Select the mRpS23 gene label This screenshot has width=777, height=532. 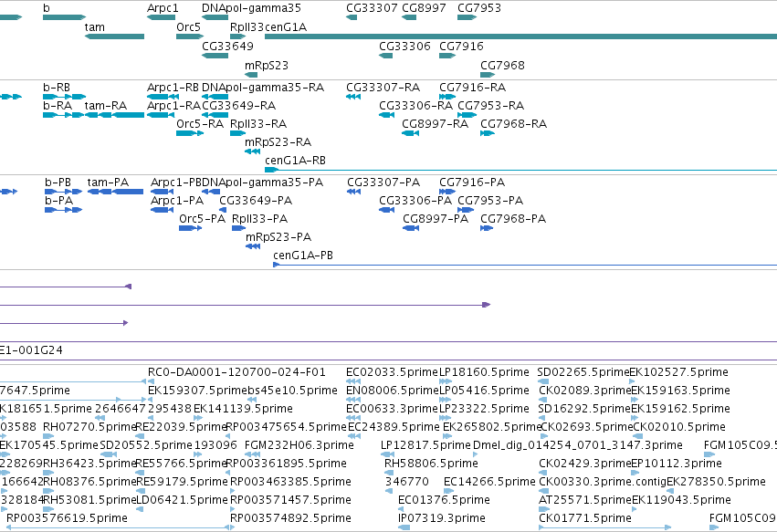point(267,66)
